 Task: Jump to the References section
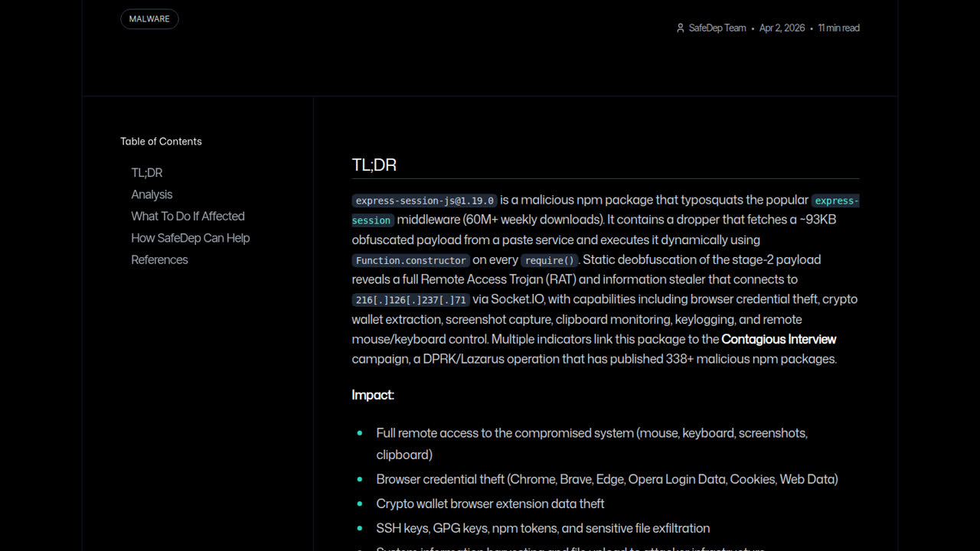159,259
